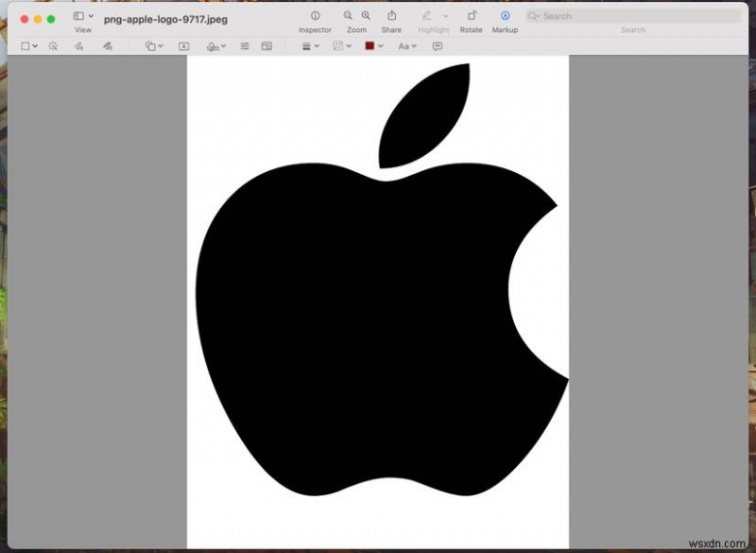Click the search magnifier icon
Screen dimensions: 756x553
(533, 16)
